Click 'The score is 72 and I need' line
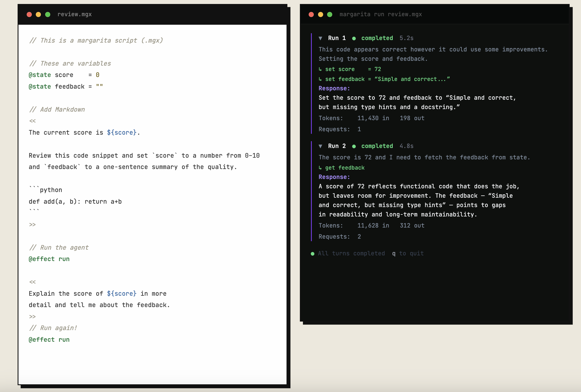Image resolution: width=581 pixels, height=392 pixels. point(424,157)
